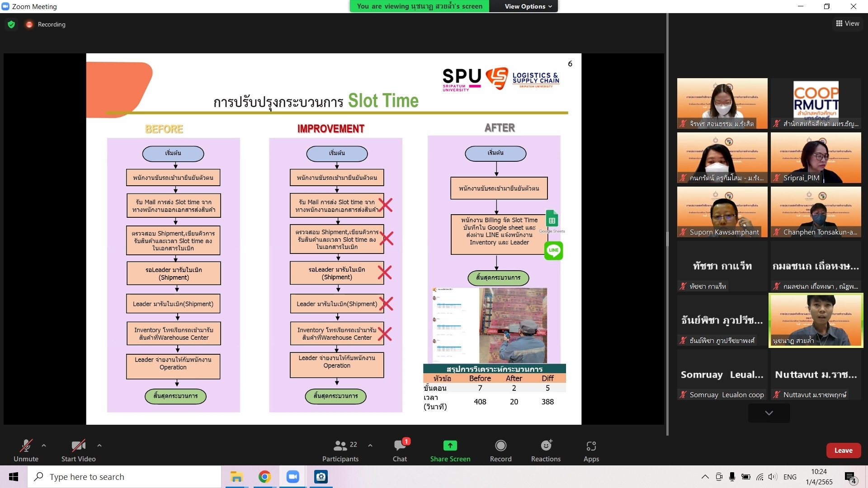Select Somruay Leualon participant tile
The image size is (868, 488).
pyautogui.click(x=722, y=375)
